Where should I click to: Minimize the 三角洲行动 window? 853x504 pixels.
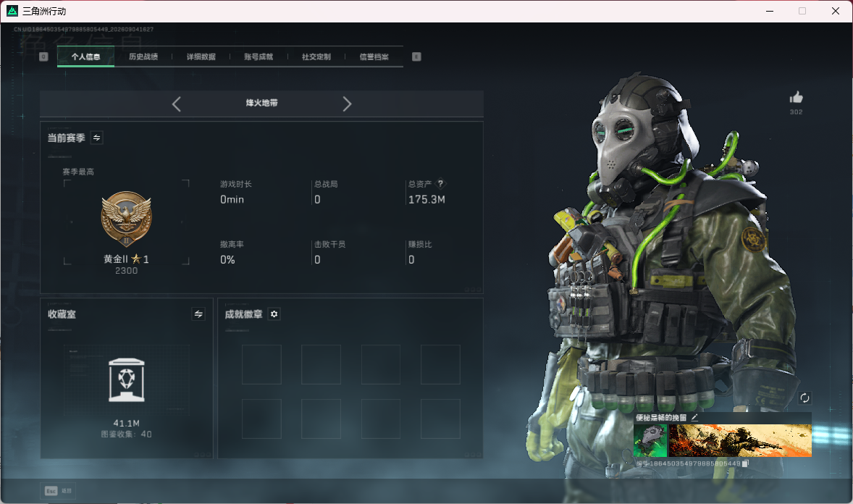(x=770, y=11)
